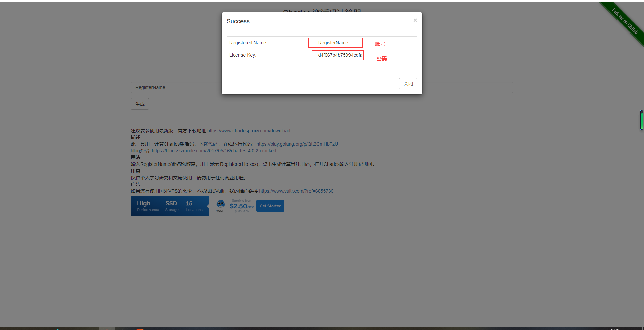Screen dimensions: 644x330
Task: Click the "$2.50/mo" price text
Action: (242, 206)
